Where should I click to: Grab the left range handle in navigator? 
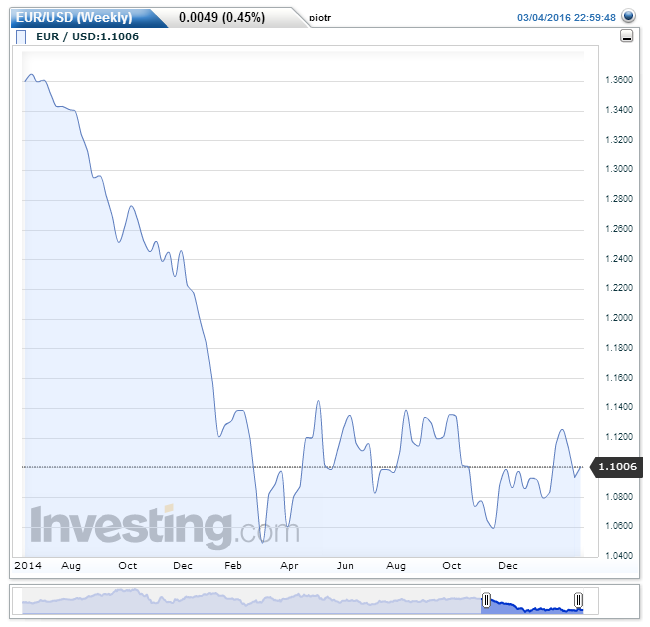[486, 600]
